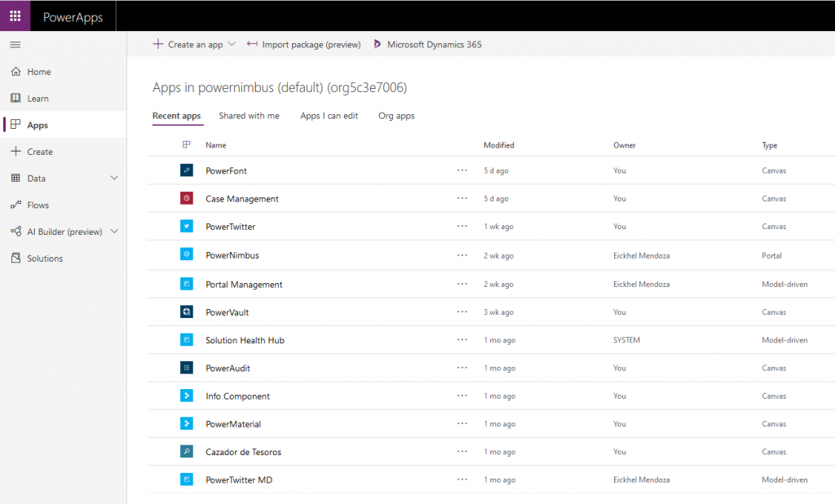Click the Microsoft Dynamics 365 icon

378,44
